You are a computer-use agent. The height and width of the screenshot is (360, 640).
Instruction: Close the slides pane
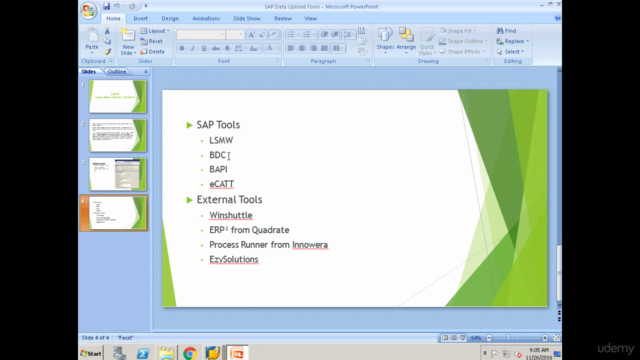[x=146, y=71]
